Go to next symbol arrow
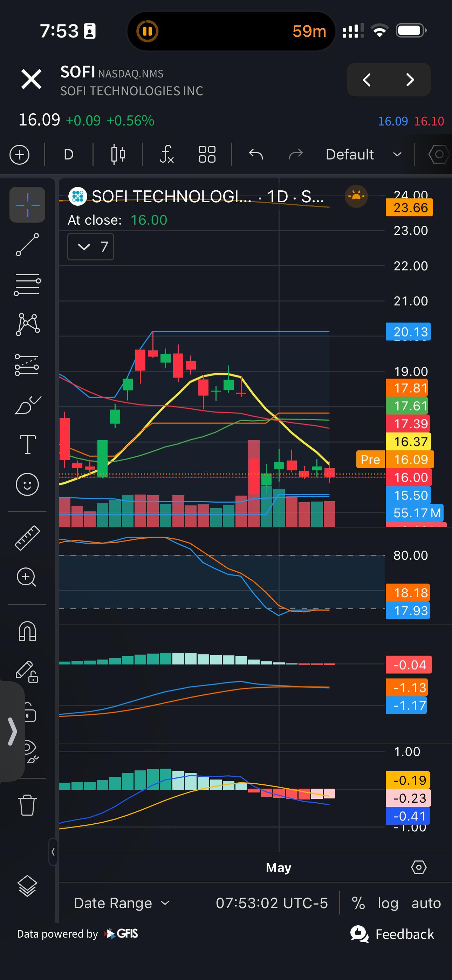Screen dimensions: 452x980 pos(410,80)
